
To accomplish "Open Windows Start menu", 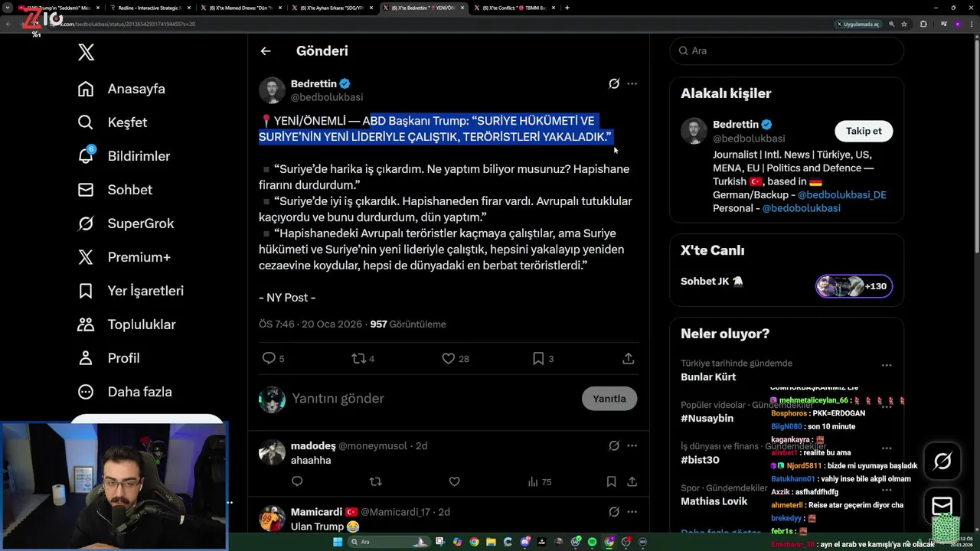I will tap(337, 542).
